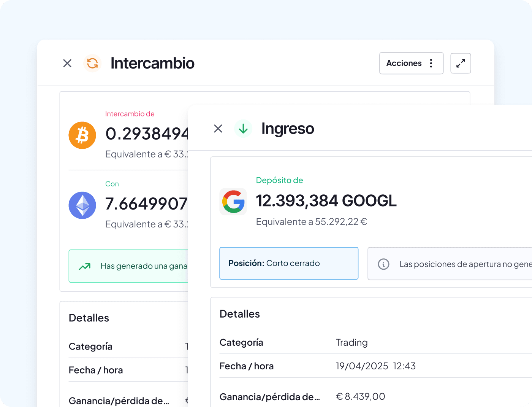The image size is (532, 407).
Task: Click the 19/04/2025 12:43 date value
Action: coord(376,366)
